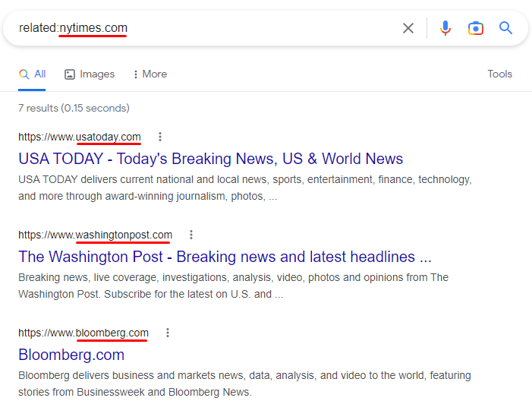This screenshot has width=532, height=401.
Task: Open the USA TODAY headline link
Action: click(x=210, y=159)
